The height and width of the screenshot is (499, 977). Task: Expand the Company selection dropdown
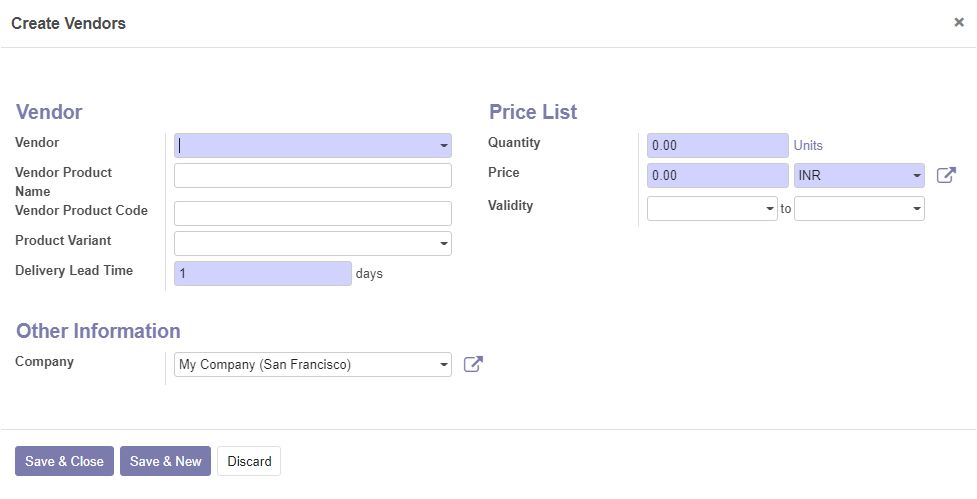click(444, 364)
